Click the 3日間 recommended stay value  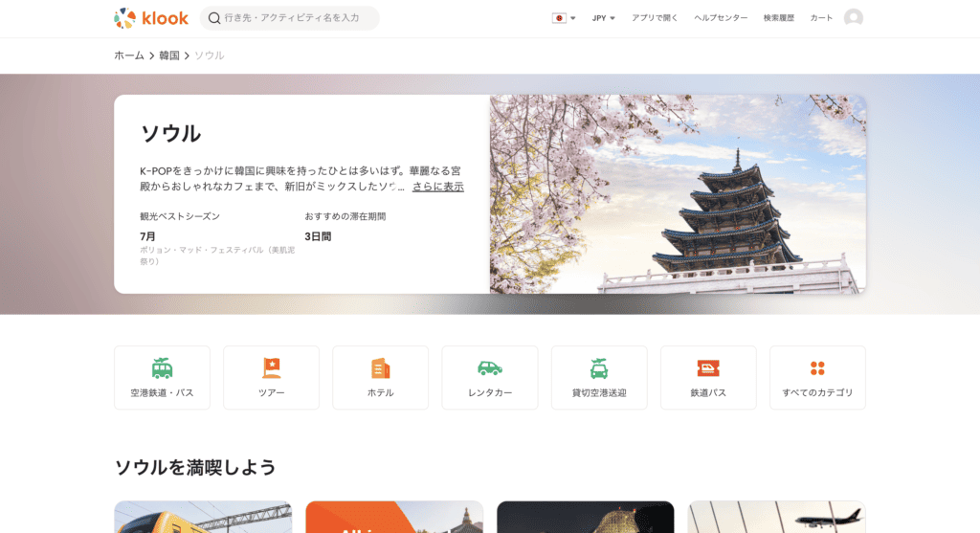318,236
